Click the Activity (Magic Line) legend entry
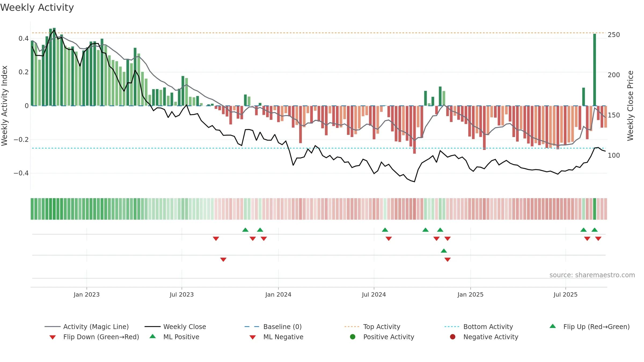Screen dimensions: 644x362 87,327
